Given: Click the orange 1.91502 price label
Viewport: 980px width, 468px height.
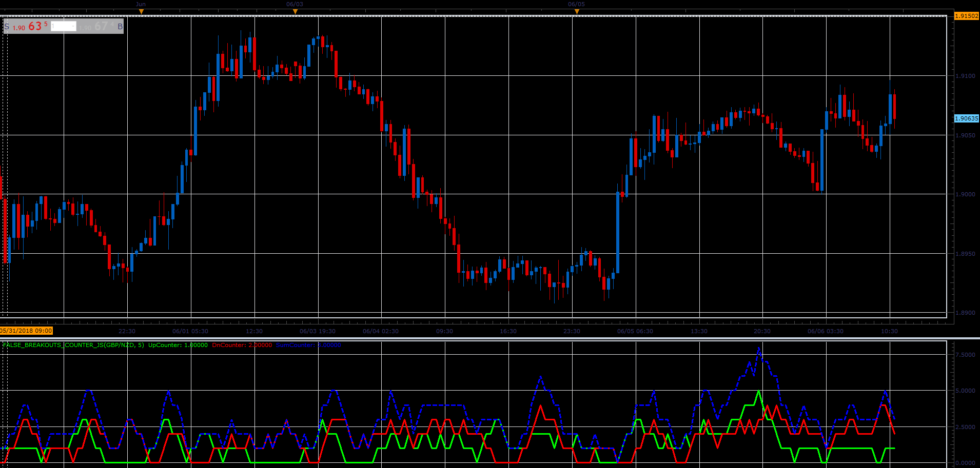Looking at the screenshot, I should tap(967, 16).
